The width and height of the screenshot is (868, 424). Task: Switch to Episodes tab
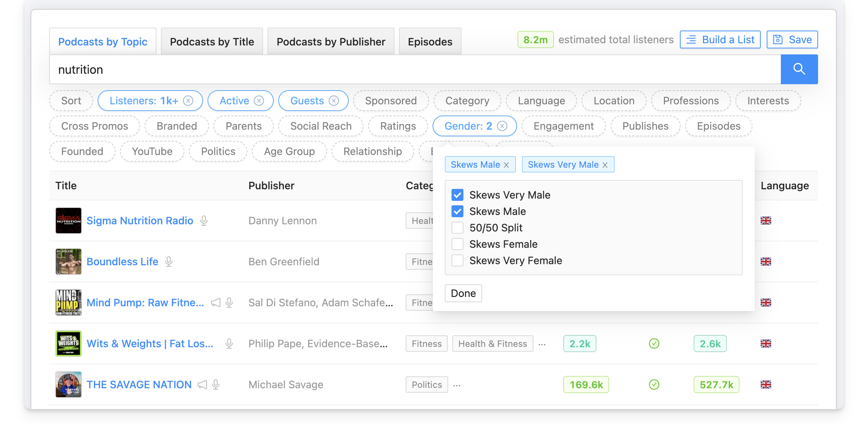coord(430,42)
